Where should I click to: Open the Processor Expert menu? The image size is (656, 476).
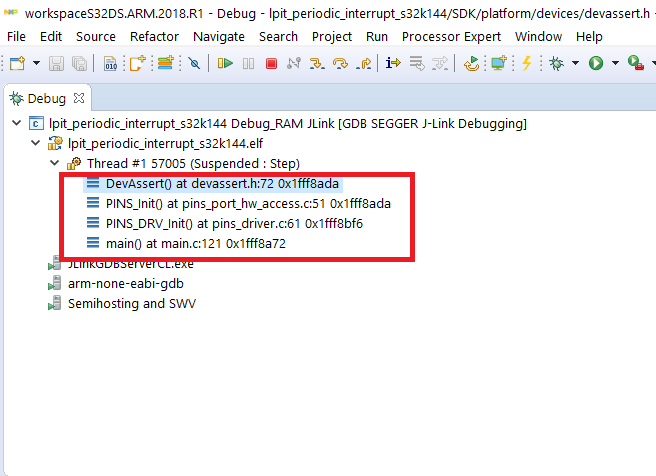pyautogui.click(x=451, y=37)
